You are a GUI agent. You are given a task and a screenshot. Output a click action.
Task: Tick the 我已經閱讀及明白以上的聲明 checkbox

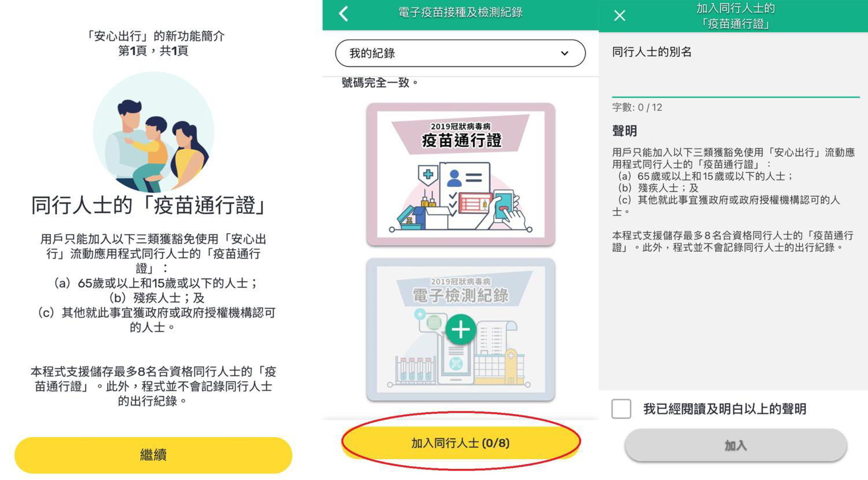pos(621,409)
